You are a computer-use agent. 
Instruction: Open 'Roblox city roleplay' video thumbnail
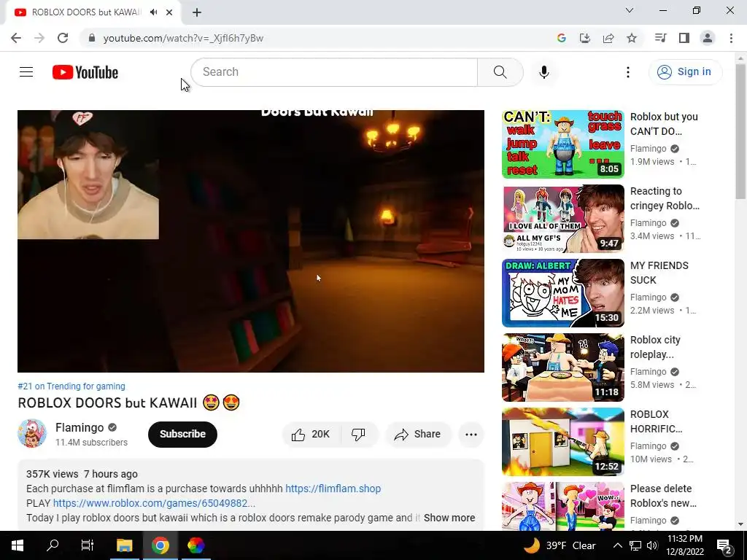point(562,367)
